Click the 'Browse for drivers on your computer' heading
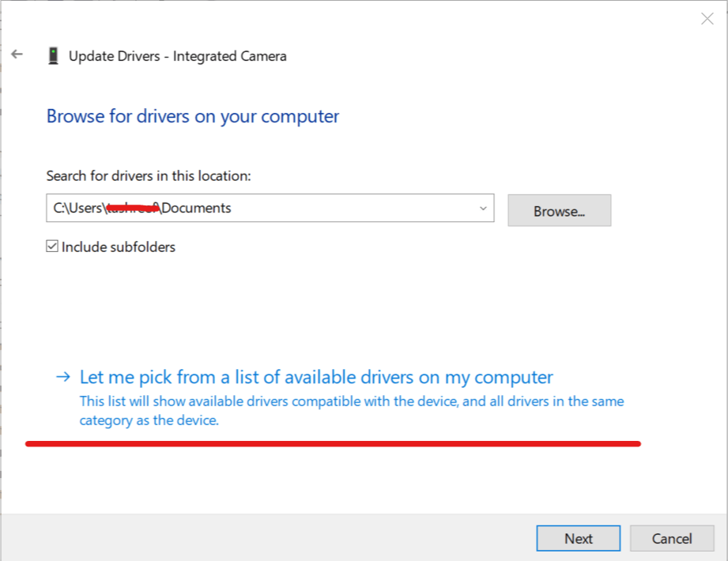This screenshot has height=561, width=728. coord(193,116)
